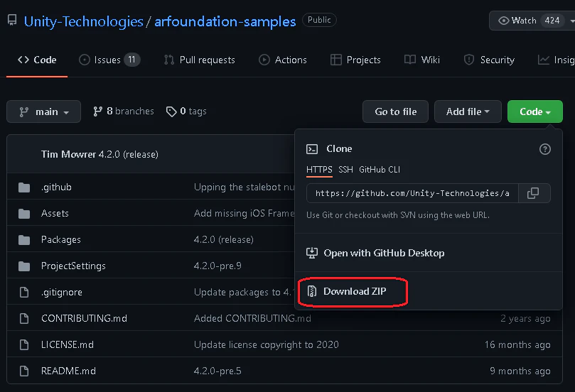Click the '16 months ago' timestamp
Image resolution: width=575 pixels, height=392 pixels.
click(x=517, y=344)
